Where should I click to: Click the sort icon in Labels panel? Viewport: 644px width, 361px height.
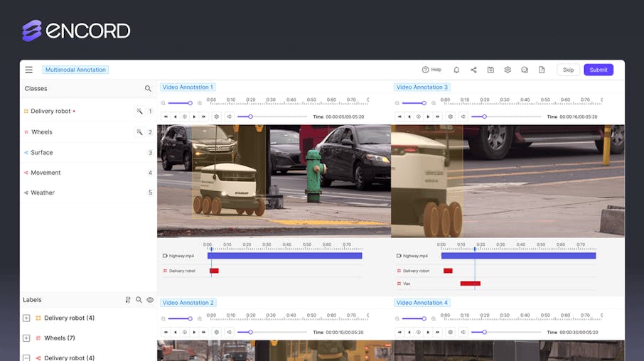(x=128, y=300)
